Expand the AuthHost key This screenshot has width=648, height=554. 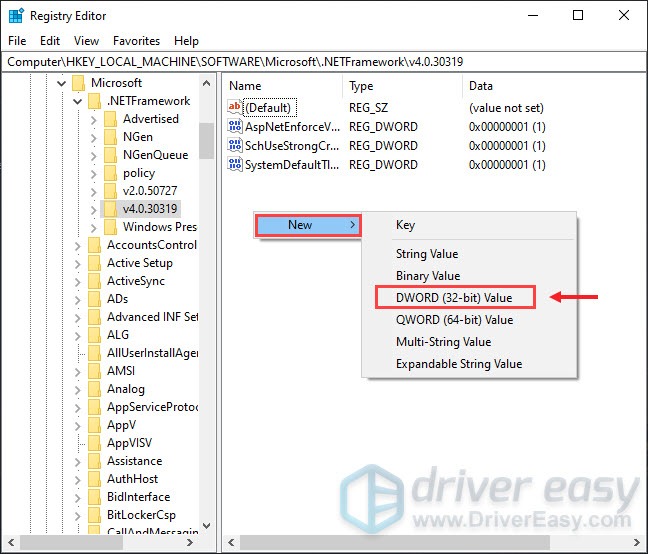78,480
